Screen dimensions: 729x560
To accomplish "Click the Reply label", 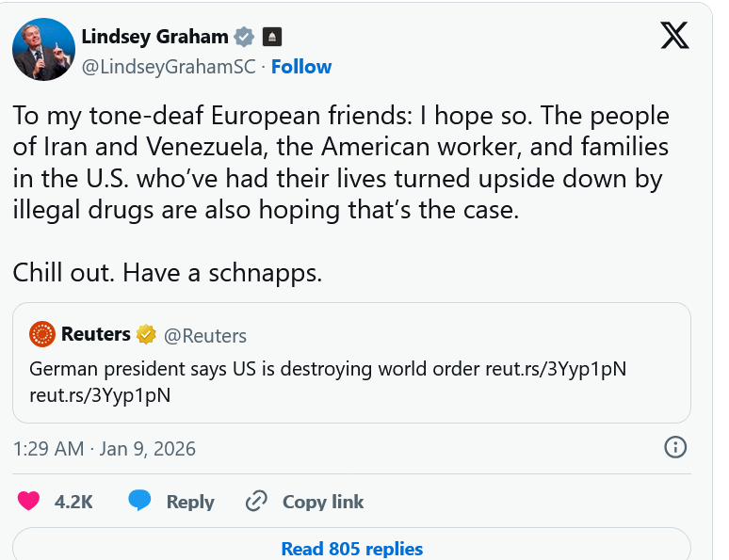I will click(x=189, y=502).
